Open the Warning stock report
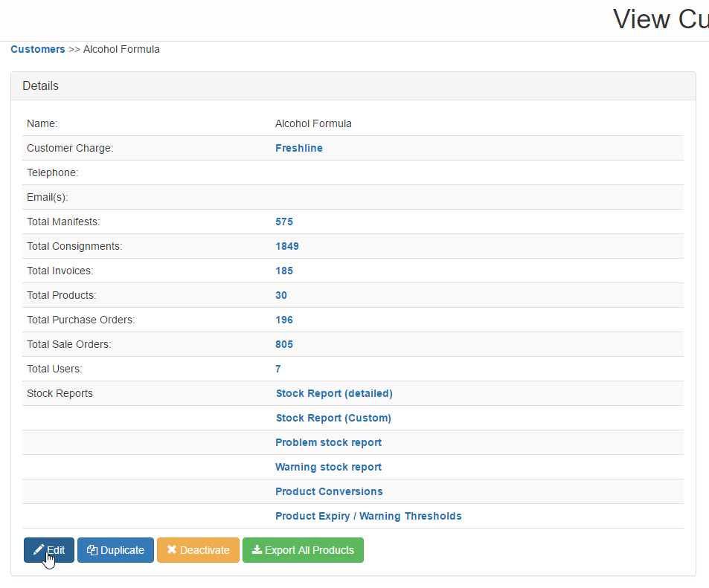The width and height of the screenshot is (709, 588). tap(328, 467)
